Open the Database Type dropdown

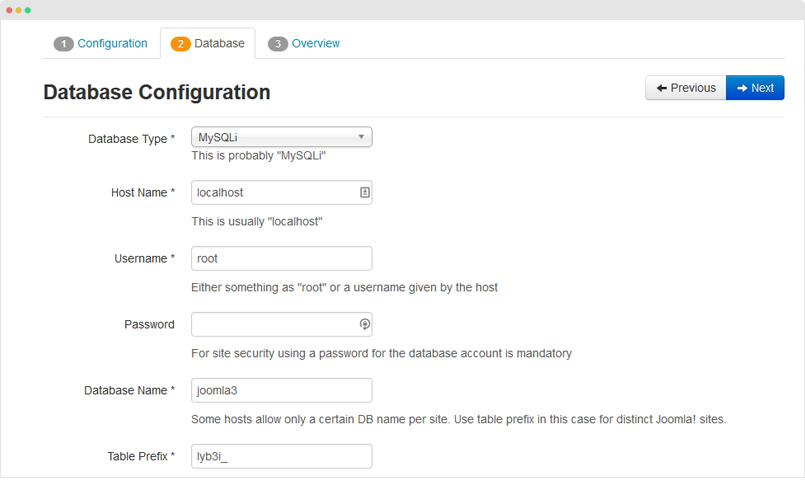coord(281,137)
